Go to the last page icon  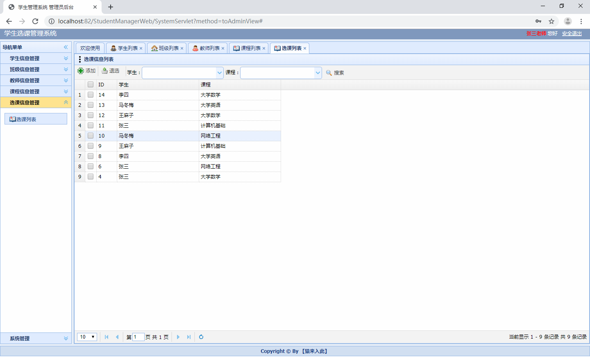pyautogui.click(x=189, y=337)
